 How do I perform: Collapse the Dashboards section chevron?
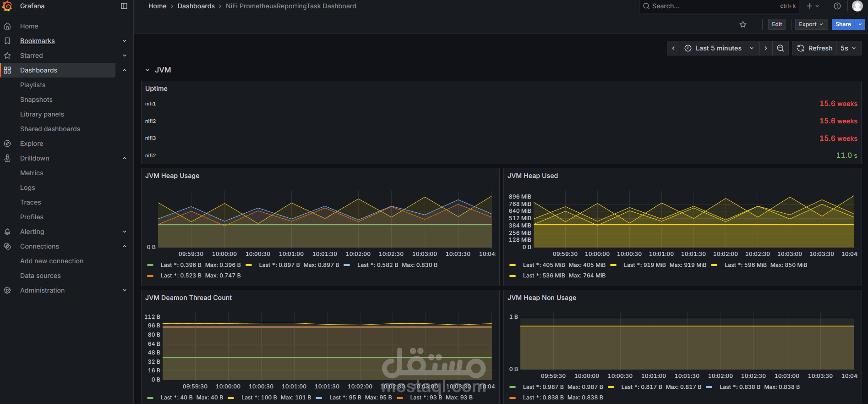[125, 70]
